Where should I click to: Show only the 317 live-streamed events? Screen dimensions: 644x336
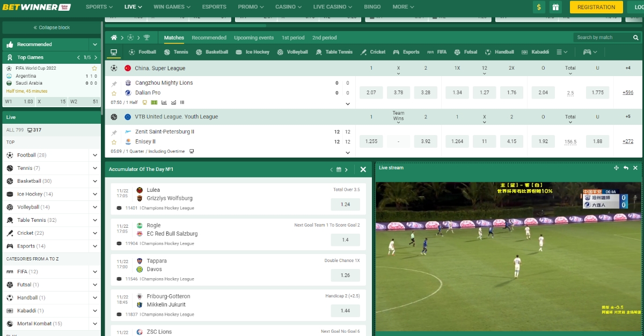pyautogui.click(x=34, y=130)
